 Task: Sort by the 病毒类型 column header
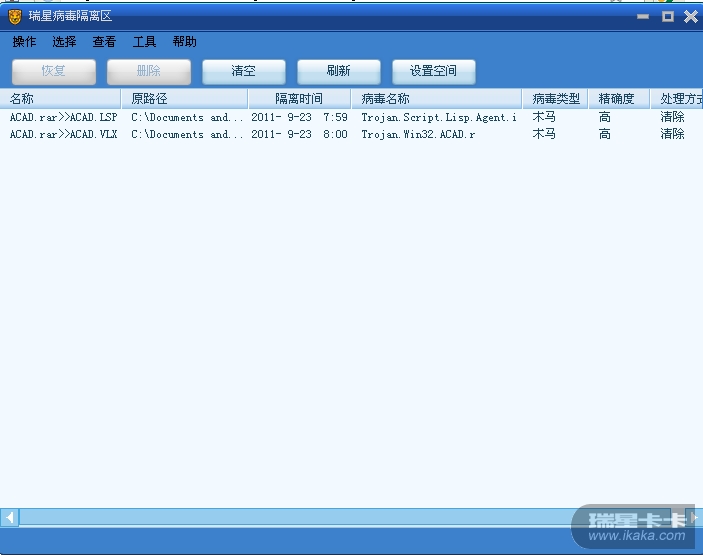[x=555, y=99]
